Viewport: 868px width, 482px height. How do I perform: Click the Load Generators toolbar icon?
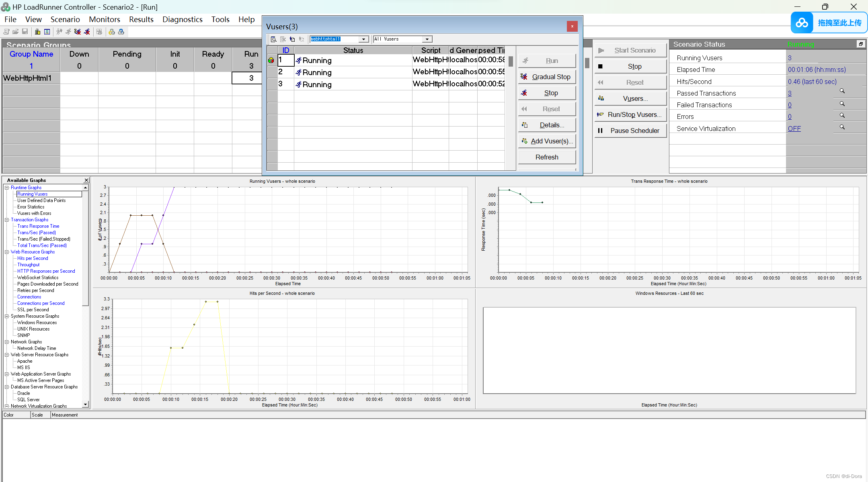click(x=37, y=32)
